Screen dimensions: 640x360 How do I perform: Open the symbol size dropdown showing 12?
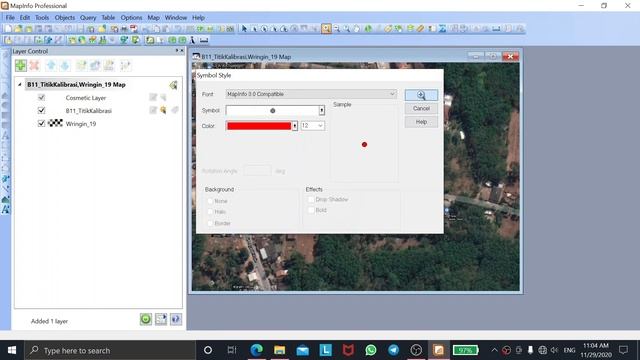(x=313, y=126)
